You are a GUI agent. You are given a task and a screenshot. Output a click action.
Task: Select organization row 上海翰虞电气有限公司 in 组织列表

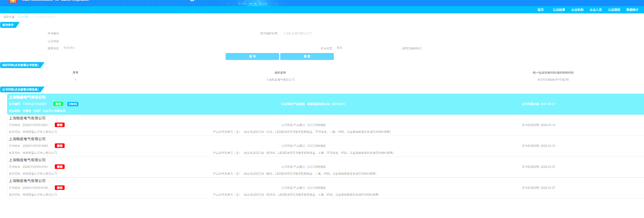pos(280,80)
